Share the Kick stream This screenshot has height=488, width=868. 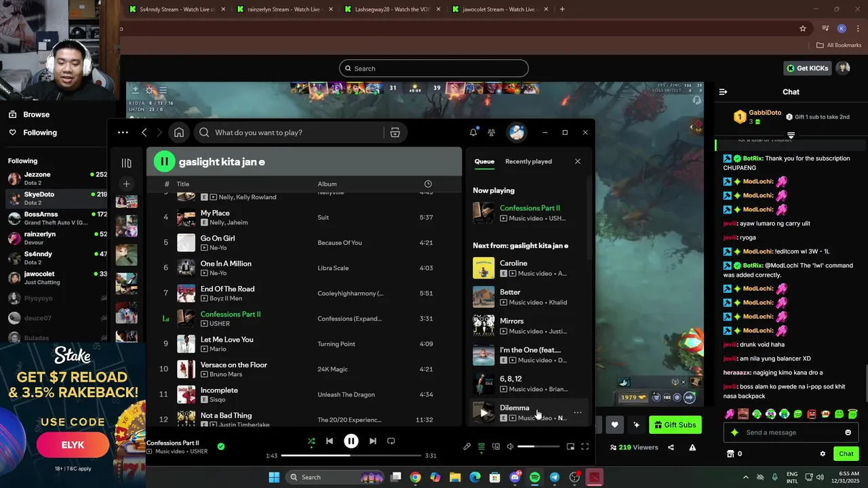tap(671, 447)
